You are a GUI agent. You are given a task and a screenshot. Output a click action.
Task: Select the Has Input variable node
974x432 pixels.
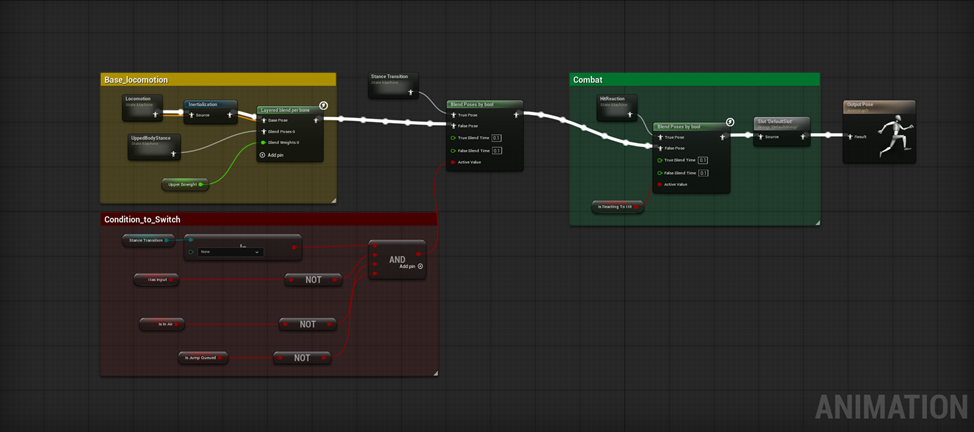156,280
